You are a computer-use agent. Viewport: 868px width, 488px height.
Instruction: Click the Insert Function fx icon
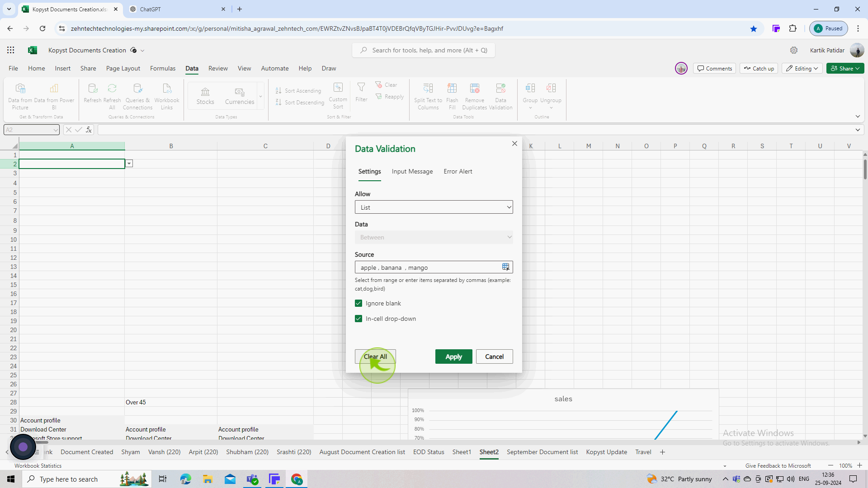click(x=89, y=130)
